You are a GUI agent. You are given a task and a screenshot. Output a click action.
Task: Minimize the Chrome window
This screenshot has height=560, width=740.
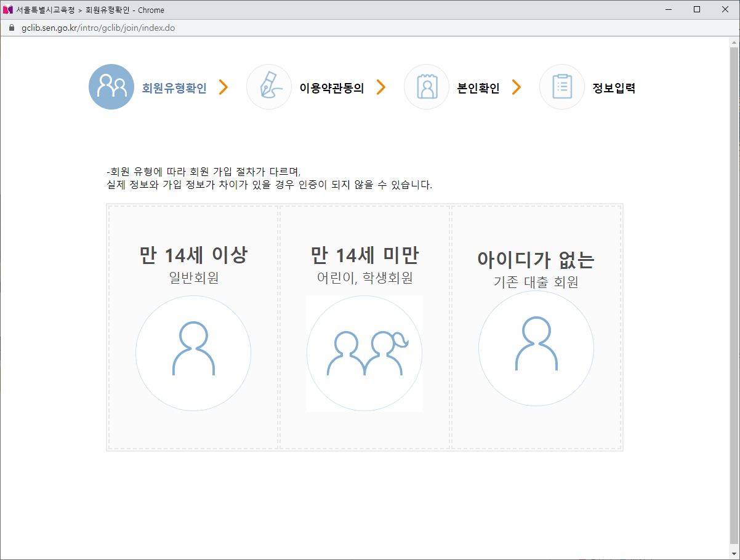pos(669,10)
